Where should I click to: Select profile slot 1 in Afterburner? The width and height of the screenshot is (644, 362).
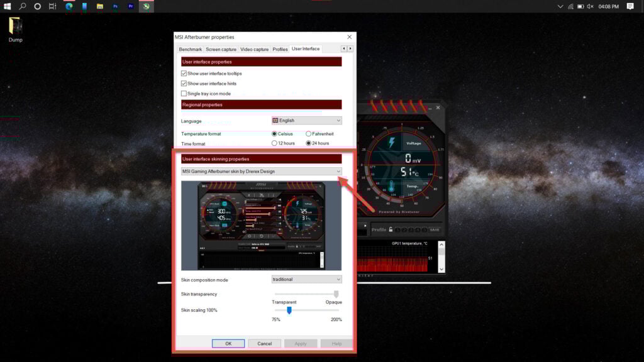point(397,230)
